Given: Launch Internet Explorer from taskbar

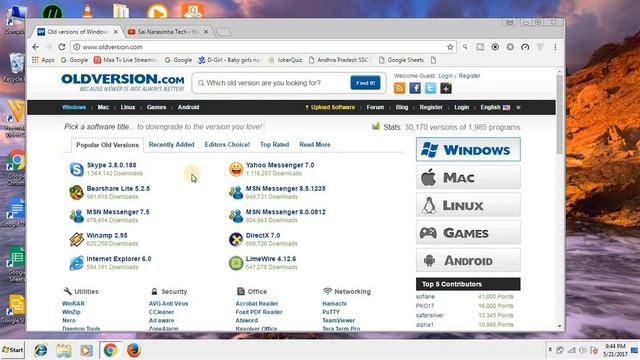Looking at the screenshot, I should click(x=40, y=350).
